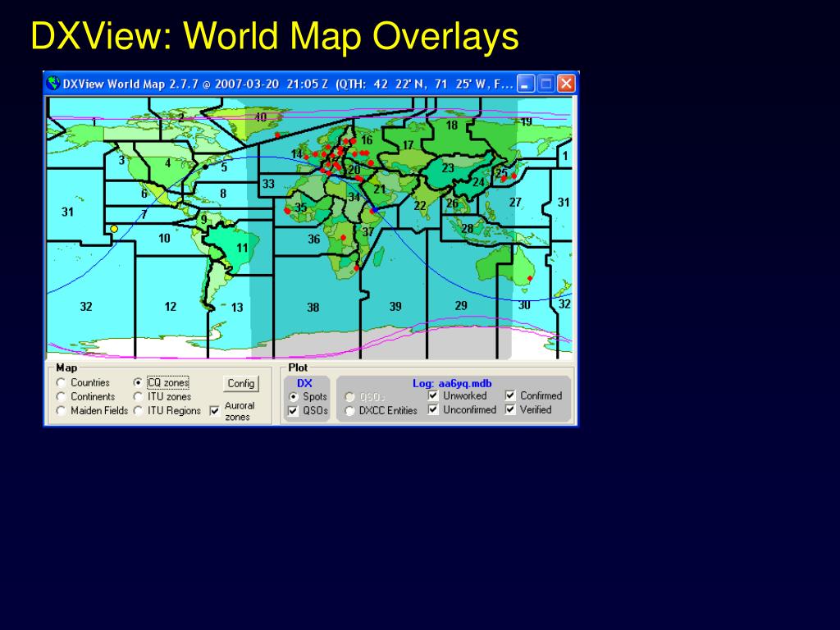The image size is (840, 630).
Task: Click the DXView globe title bar icon
Action: (53, 84)
